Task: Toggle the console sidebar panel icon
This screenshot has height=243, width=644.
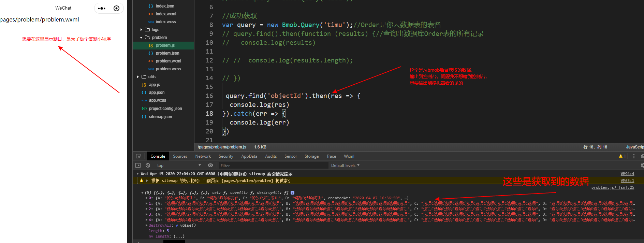Action: (138, 166)
